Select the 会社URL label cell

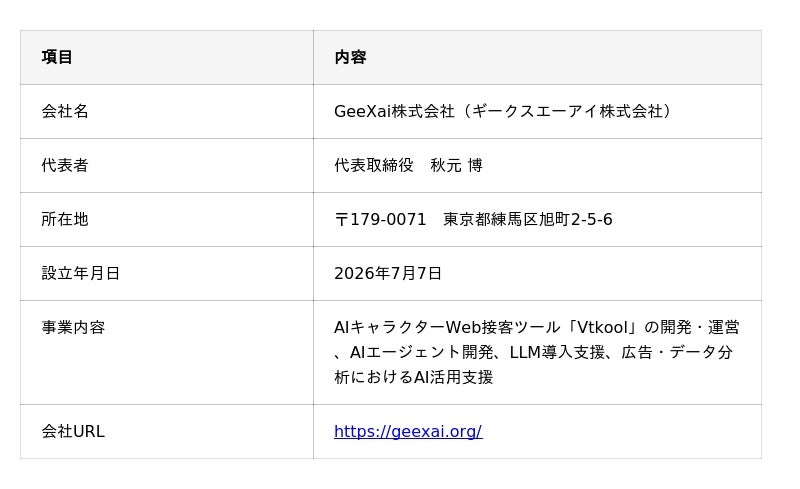(x=167, y=431)
